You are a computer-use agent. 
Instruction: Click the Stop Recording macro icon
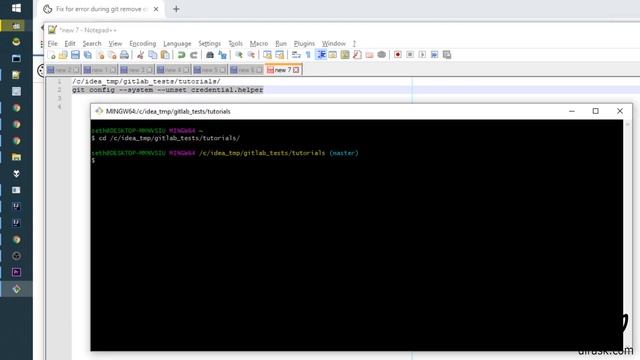410,55
